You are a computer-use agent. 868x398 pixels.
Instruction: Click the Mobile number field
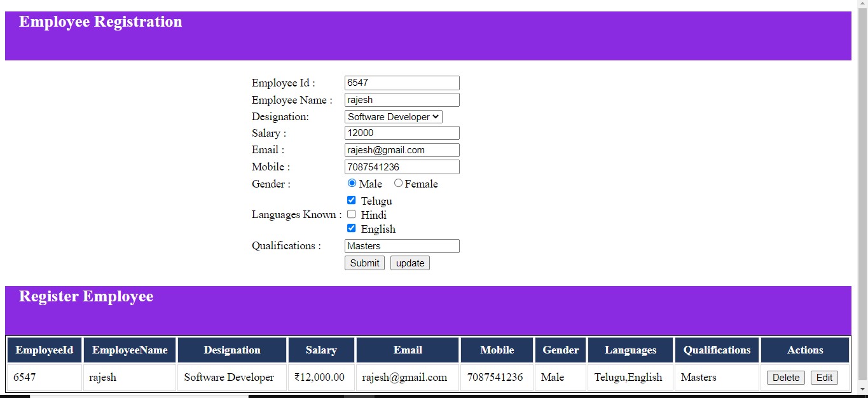click(401, 167)
